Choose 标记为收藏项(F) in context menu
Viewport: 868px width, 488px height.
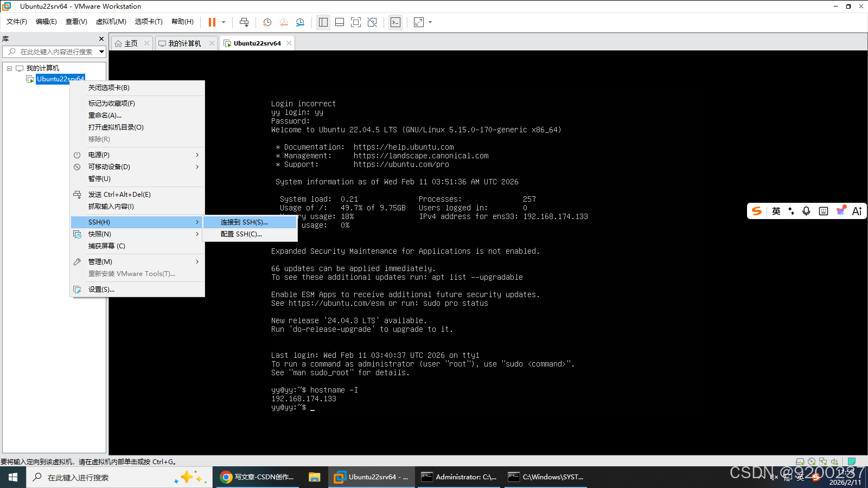(x=137, y=104)
